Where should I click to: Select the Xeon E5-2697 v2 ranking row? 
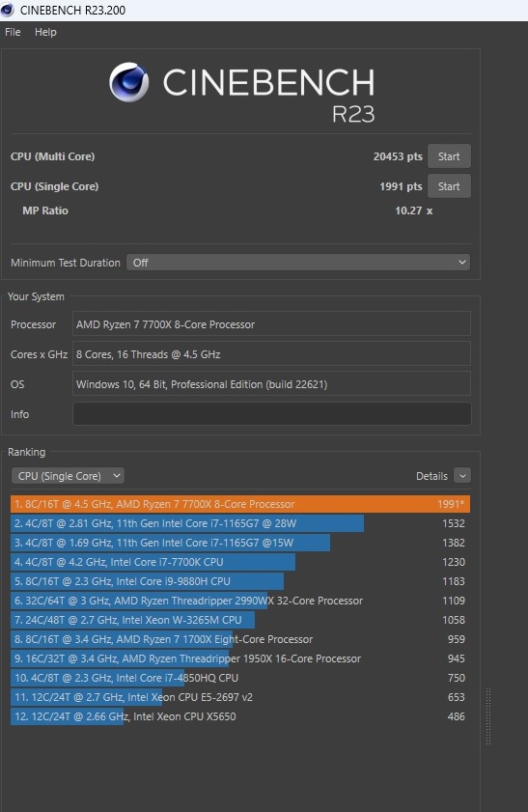point(240,697)
